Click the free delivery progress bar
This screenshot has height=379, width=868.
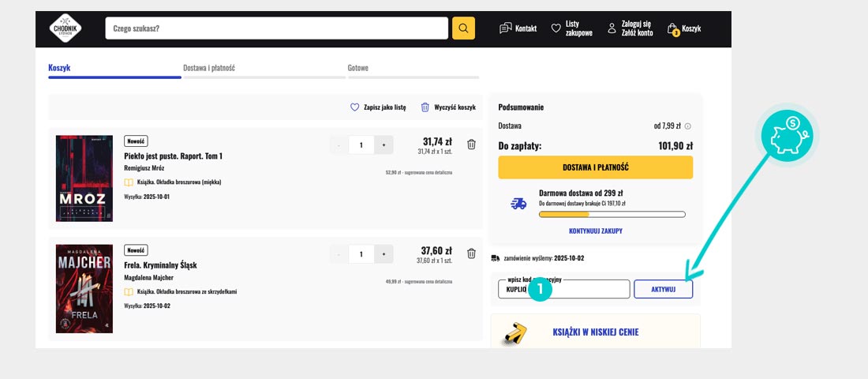(612, 214)
